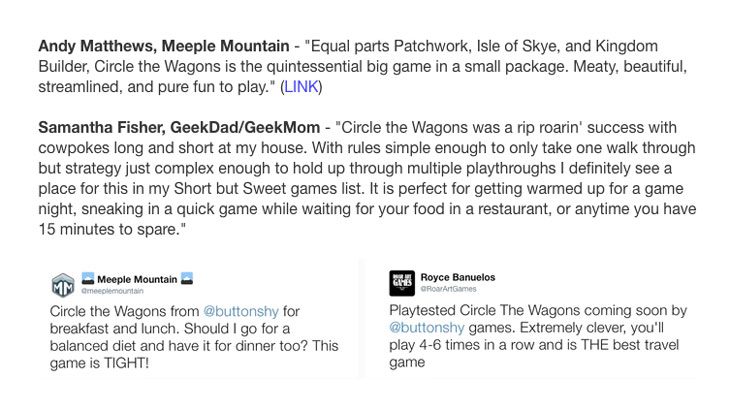The image size is (730, 409).
Task: Click the "15 minutes to spare" sentence
Action: [x=112, y=229]
